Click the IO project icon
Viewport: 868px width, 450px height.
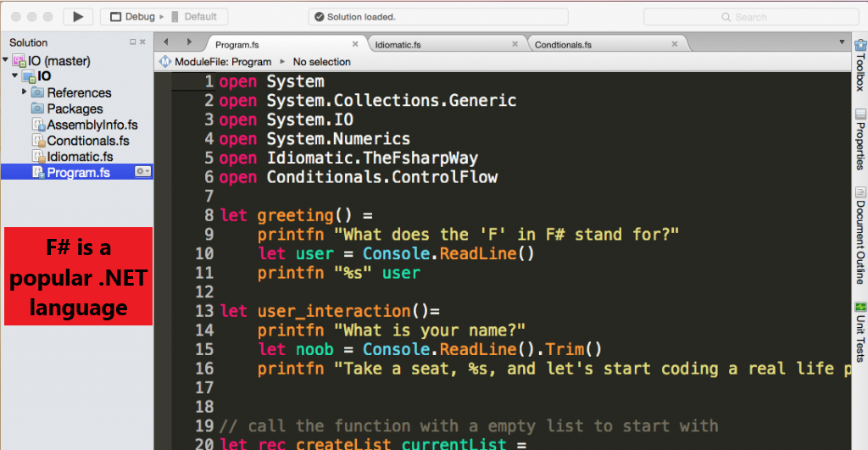coord(28,77)
